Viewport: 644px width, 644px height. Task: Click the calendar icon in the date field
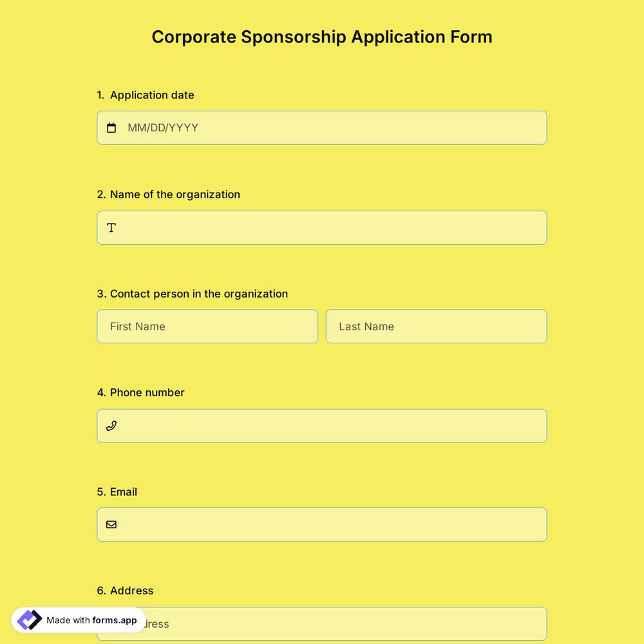111,128
